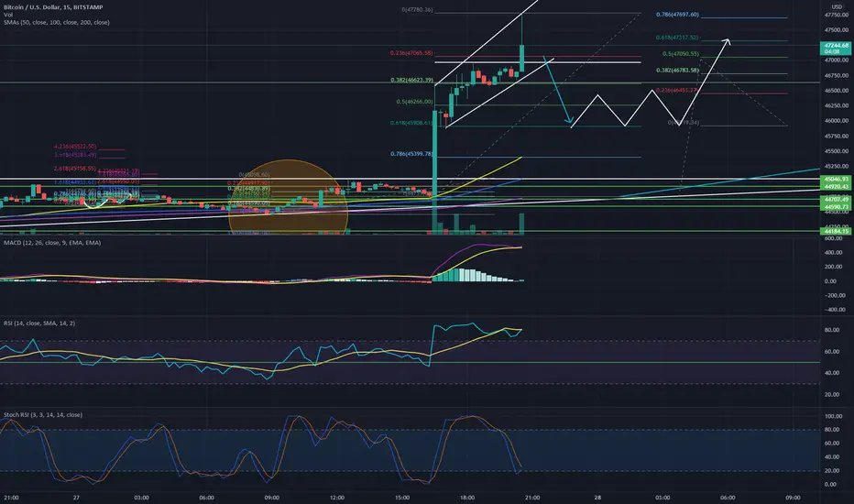Click the 45500.00 price axis label
854x504 pixels.
[x=836, y=151]
